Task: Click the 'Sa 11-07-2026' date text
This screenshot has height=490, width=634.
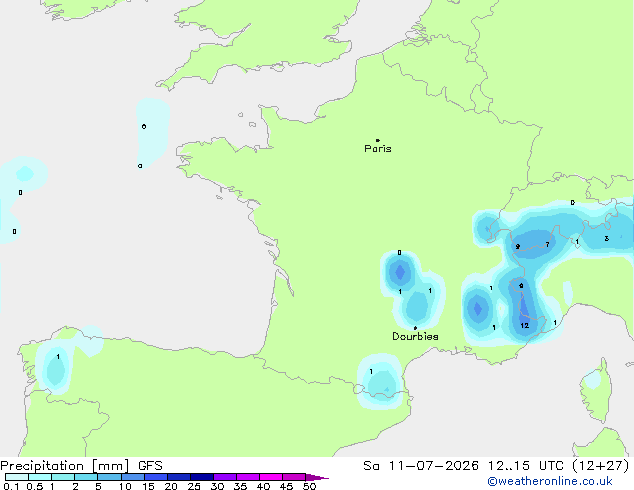Action: point(421,466)
